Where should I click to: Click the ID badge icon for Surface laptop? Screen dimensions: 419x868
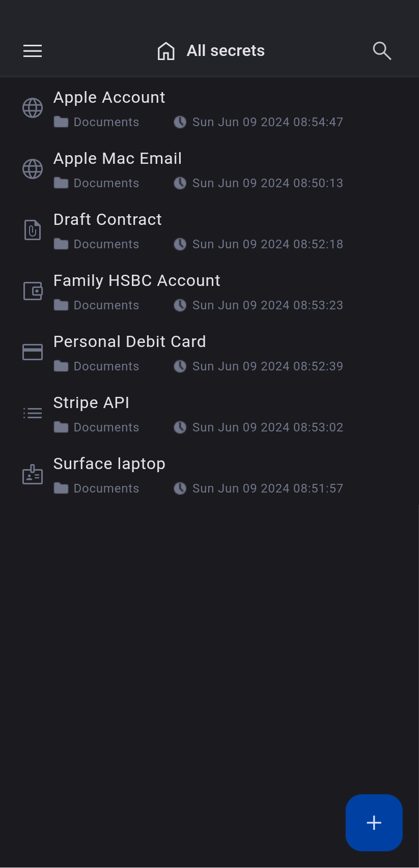pos(33,474)
